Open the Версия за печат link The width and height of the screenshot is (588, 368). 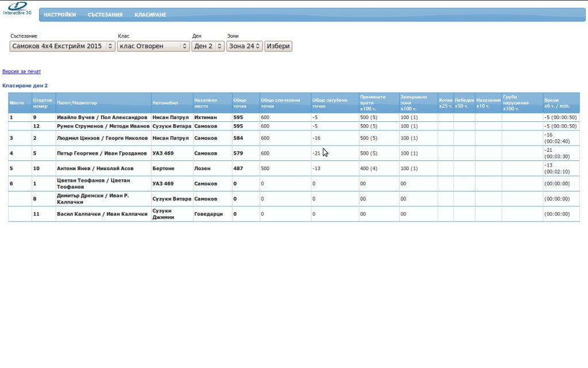(x=22, y=71)
